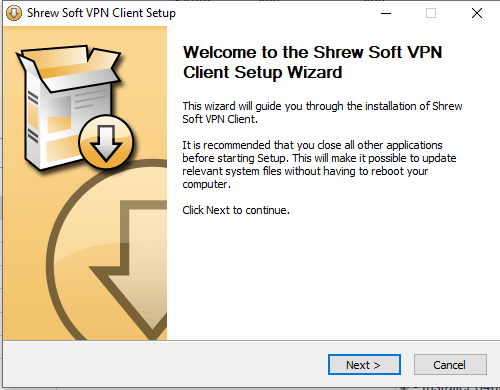Click the 'Click Next to continue.' text
This screenshot has height=390, width=500.
coord(236,210)
